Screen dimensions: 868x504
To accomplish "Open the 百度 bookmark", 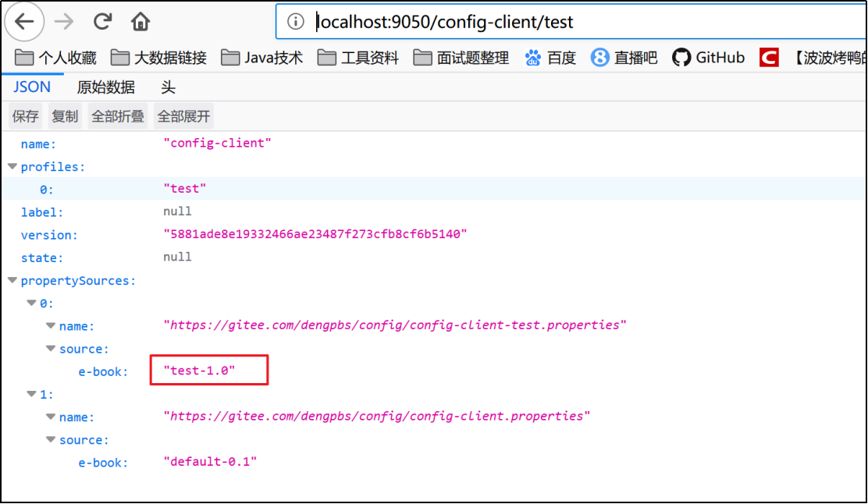I will tap(550, 58).
